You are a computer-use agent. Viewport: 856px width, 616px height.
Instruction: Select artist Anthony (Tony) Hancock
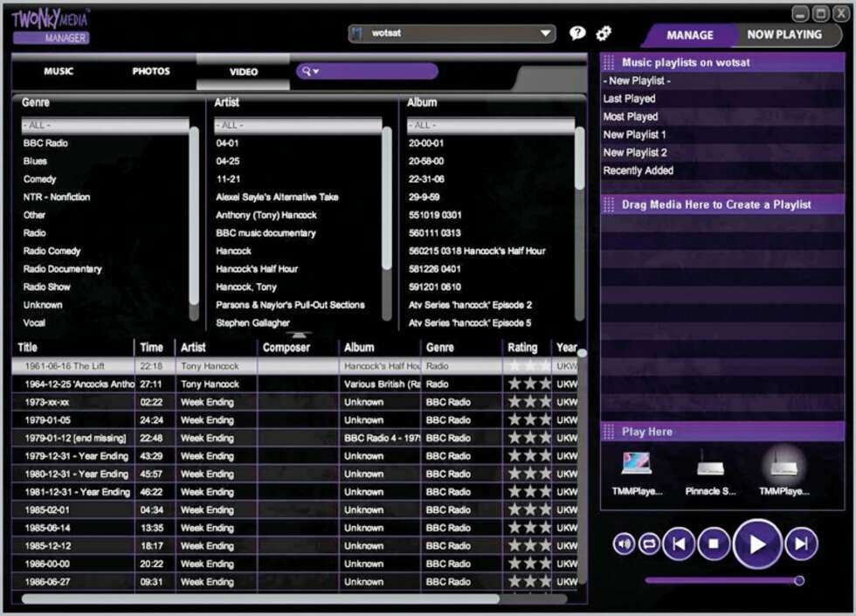(266, 215)
